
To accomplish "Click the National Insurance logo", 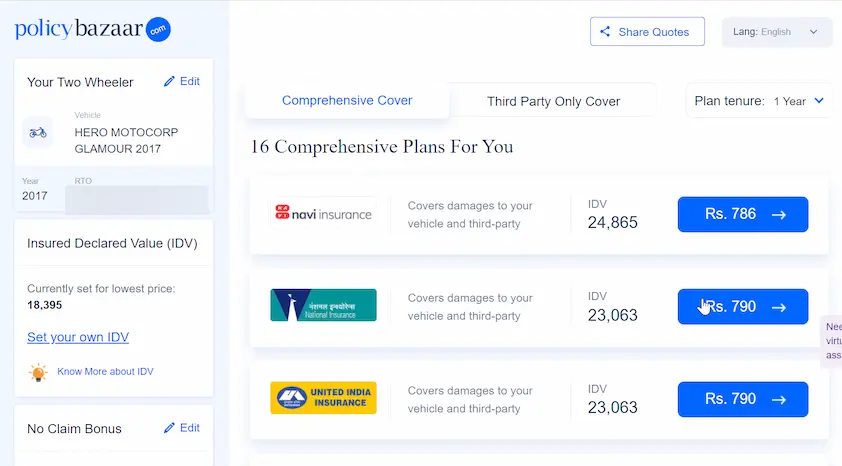I will pos(323,305).
